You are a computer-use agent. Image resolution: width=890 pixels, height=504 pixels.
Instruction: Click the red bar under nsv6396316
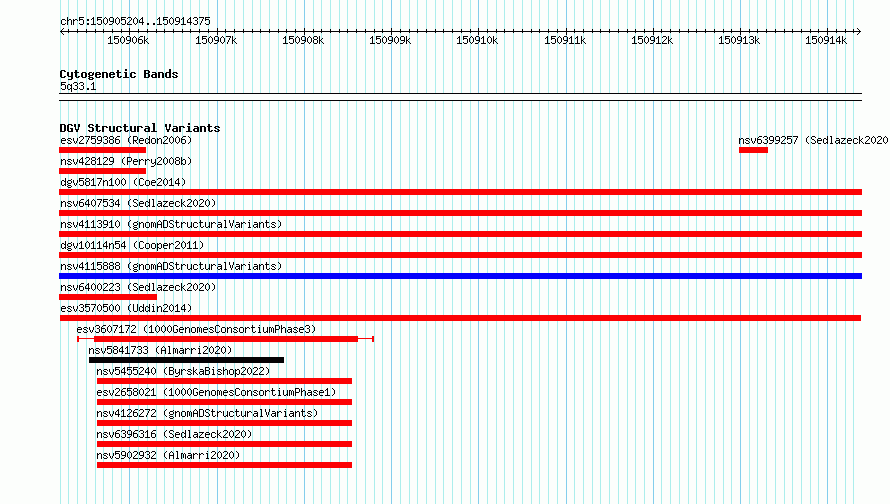point(224,444)
